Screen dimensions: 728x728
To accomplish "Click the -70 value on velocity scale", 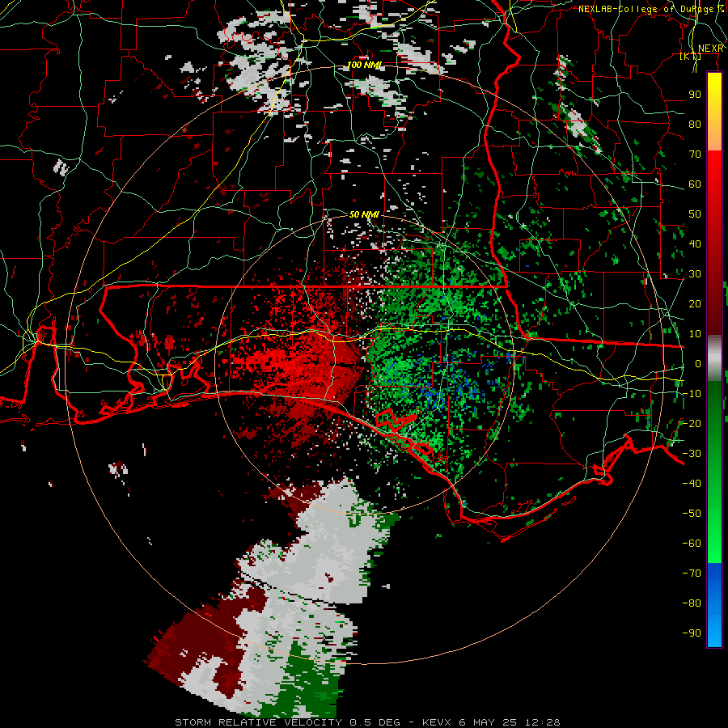I will (x=692, y=573).
